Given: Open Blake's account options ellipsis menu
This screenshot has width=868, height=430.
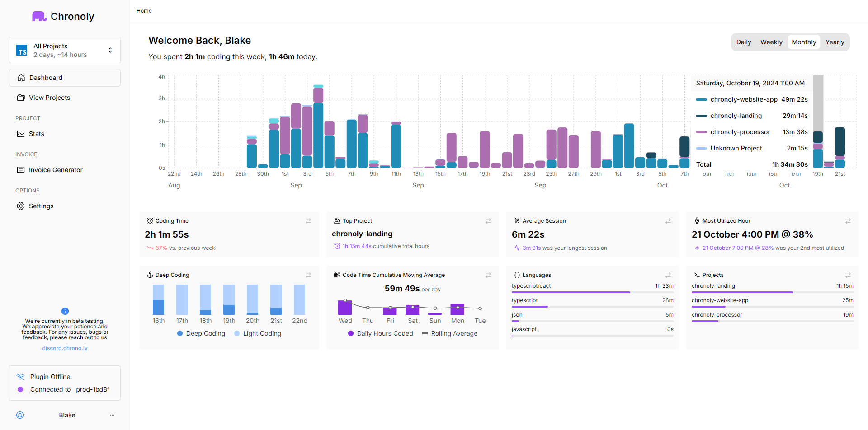Looking at the screenshot, I should click(x=112, y=415).
